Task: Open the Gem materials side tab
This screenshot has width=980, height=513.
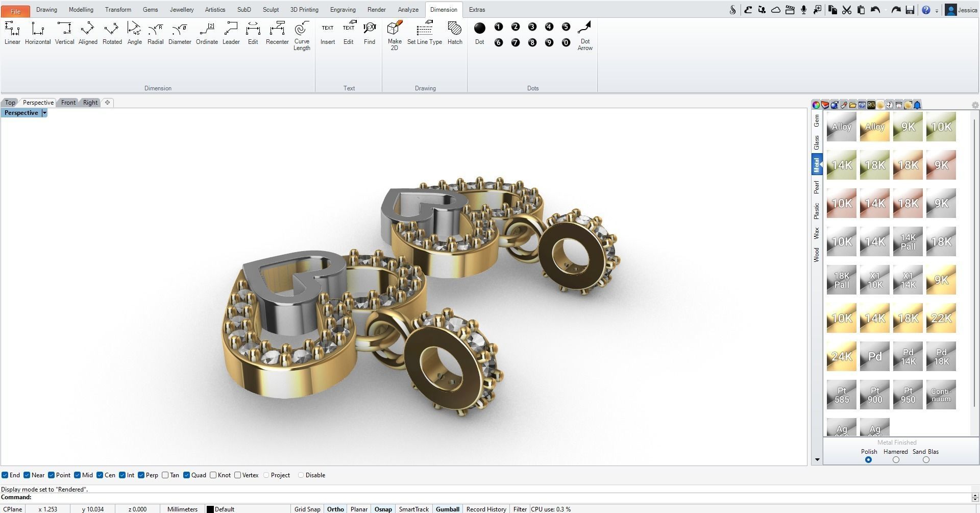Action: (817, 121)
